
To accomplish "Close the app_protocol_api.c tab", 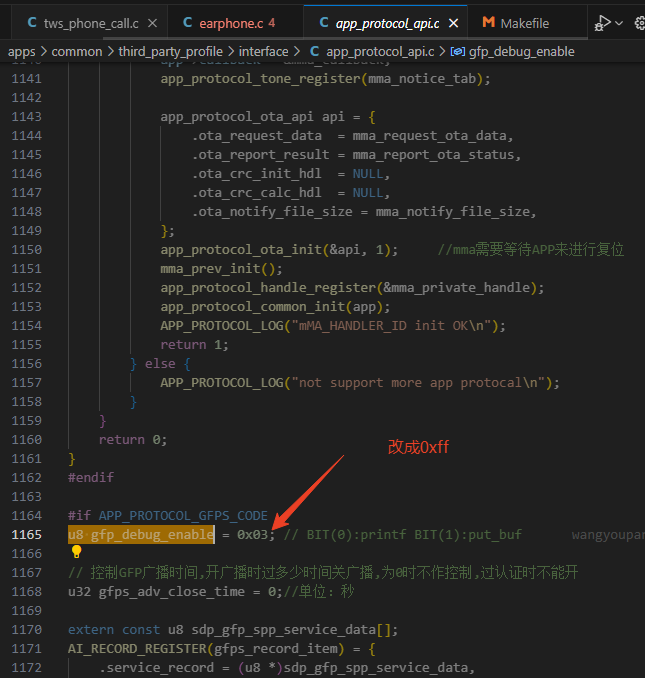I will 453,23.
